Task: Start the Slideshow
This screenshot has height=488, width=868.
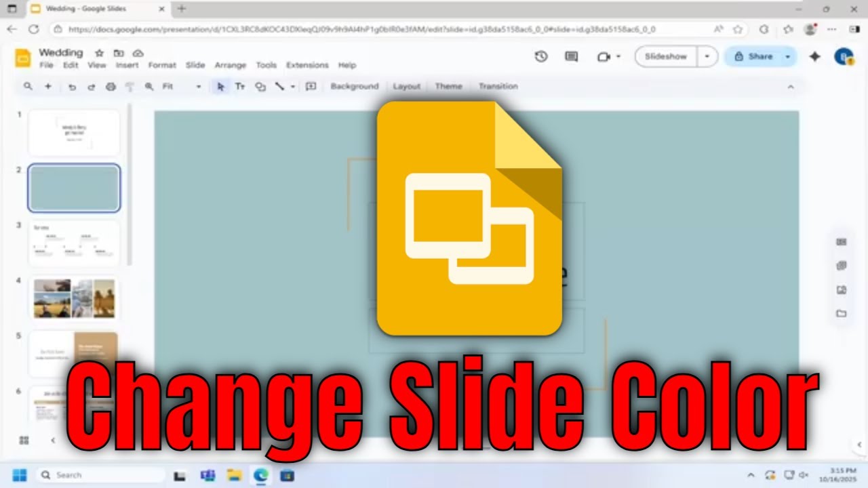Action: click(666, 57)
